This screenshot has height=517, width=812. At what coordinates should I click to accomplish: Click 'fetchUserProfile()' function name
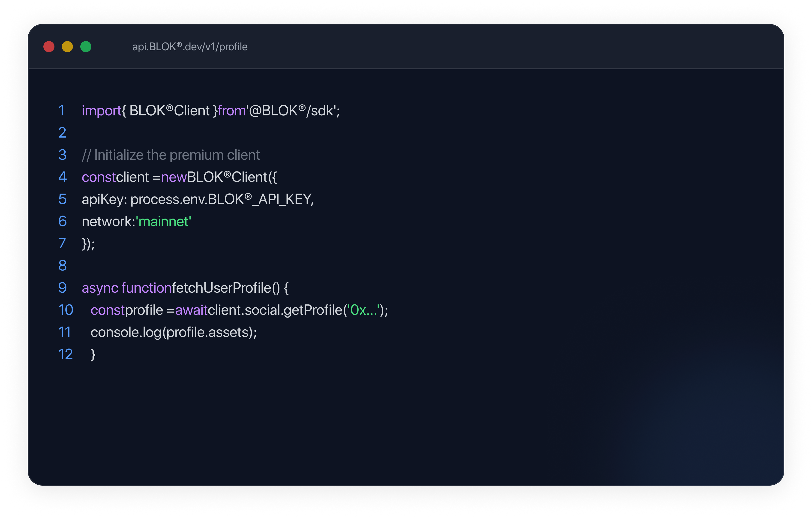coord(226,288)
